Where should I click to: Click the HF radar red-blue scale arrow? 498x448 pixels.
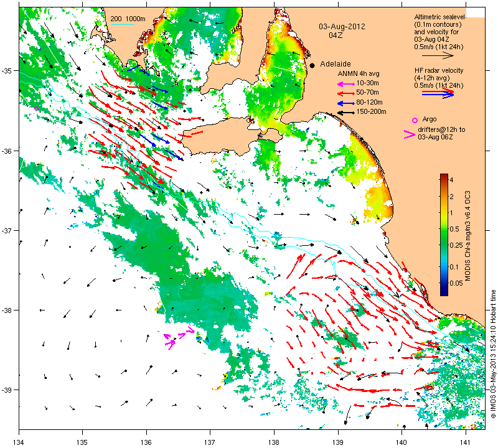pyautogui.click(x=438, y=93)
